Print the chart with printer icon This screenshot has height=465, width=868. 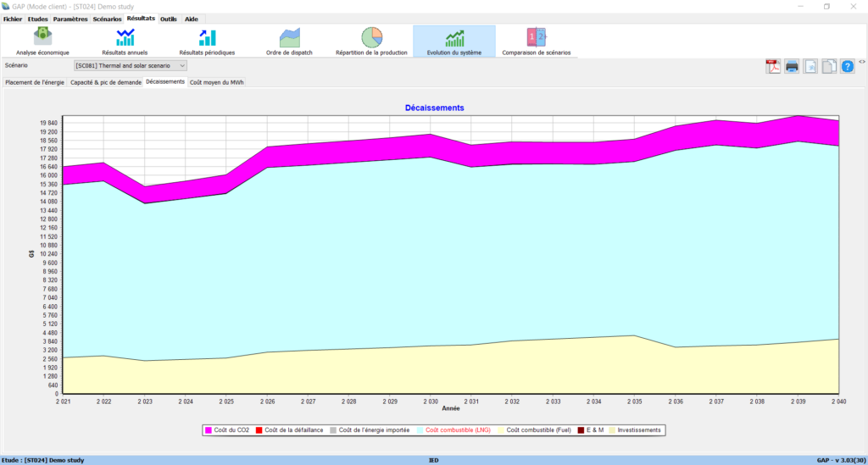(792, 66)
